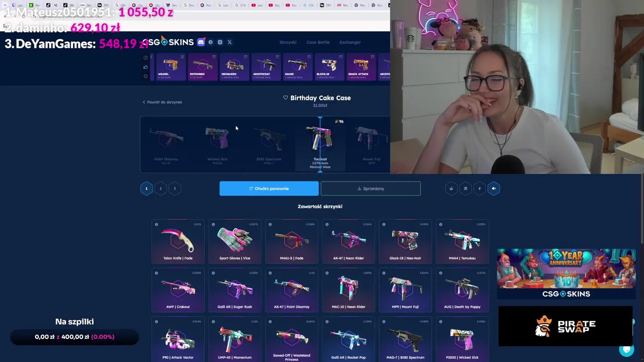Open the 10 Year Anniversary CSGOSKINS banner
The height and width of the screenshot is (362, 644).
pyautogui.click(x=566, y=275)
